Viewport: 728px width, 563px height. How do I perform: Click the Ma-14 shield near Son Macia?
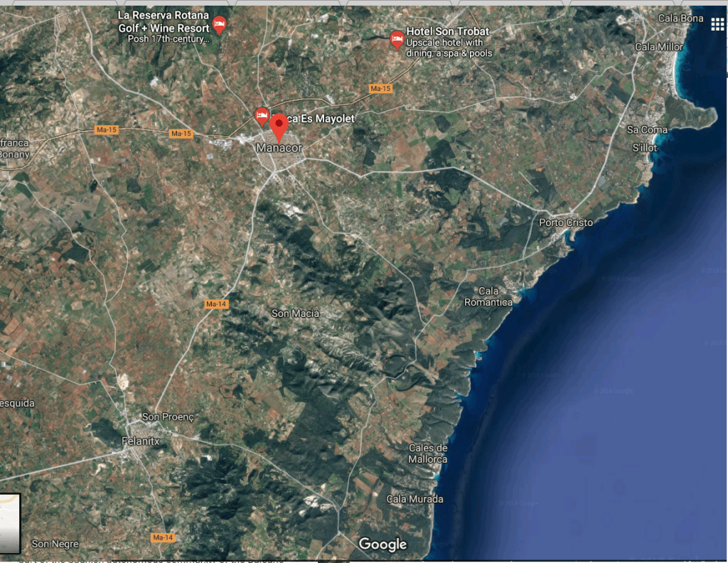click(215, 304)
